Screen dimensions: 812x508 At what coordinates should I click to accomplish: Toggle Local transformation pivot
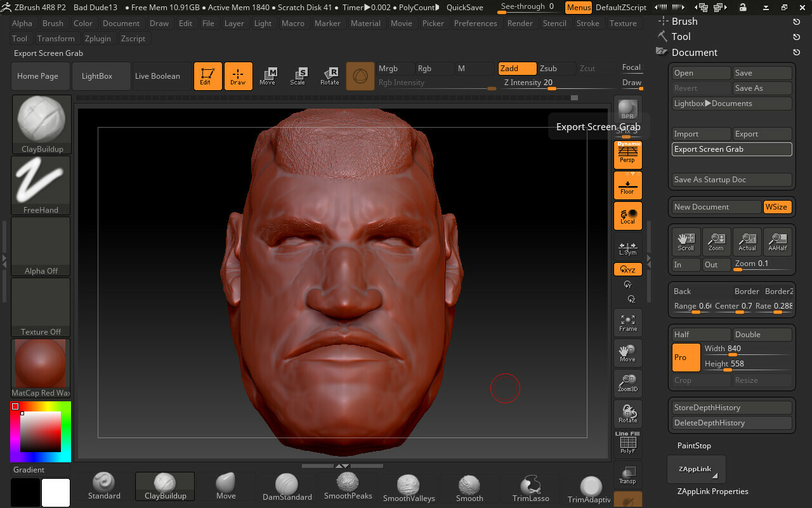pos(627,216)
